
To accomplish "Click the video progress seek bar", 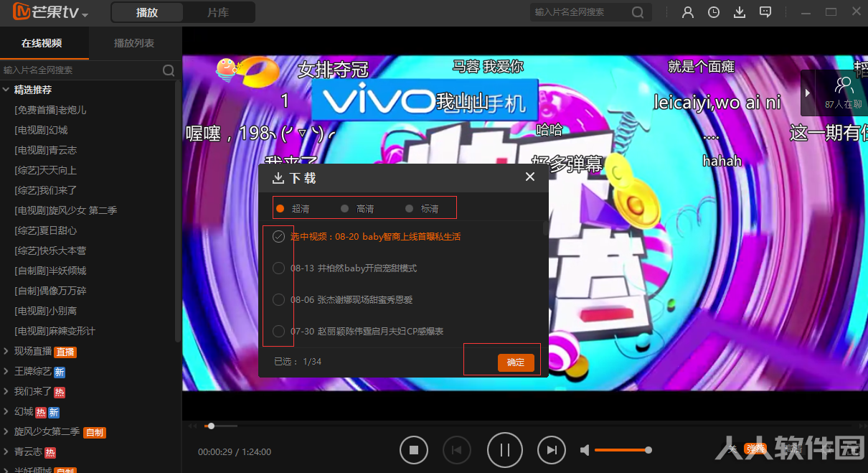I will click(524, 426).
